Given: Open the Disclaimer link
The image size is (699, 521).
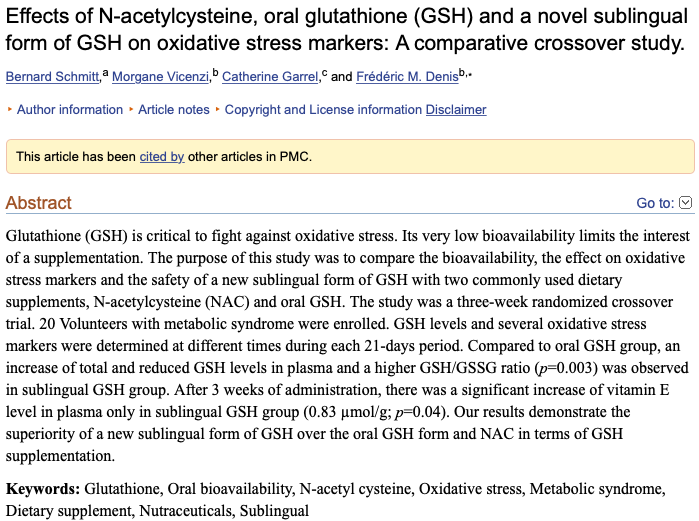Looking at the screenshot, I should (456, 110).
